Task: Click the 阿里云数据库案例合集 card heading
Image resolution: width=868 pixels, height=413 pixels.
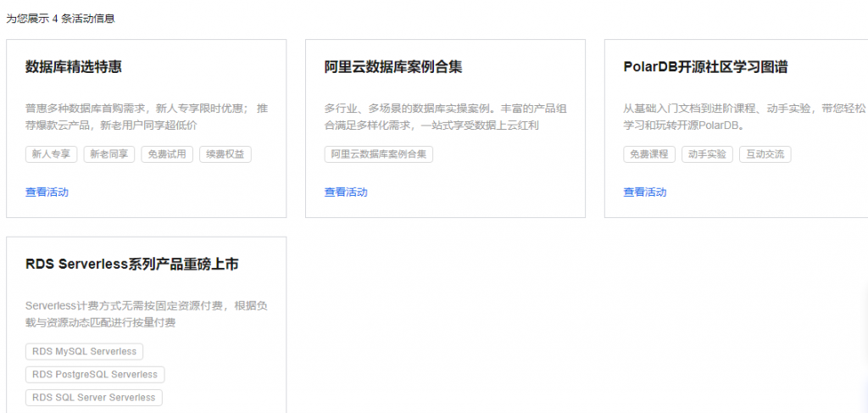Action: [393, 68]
